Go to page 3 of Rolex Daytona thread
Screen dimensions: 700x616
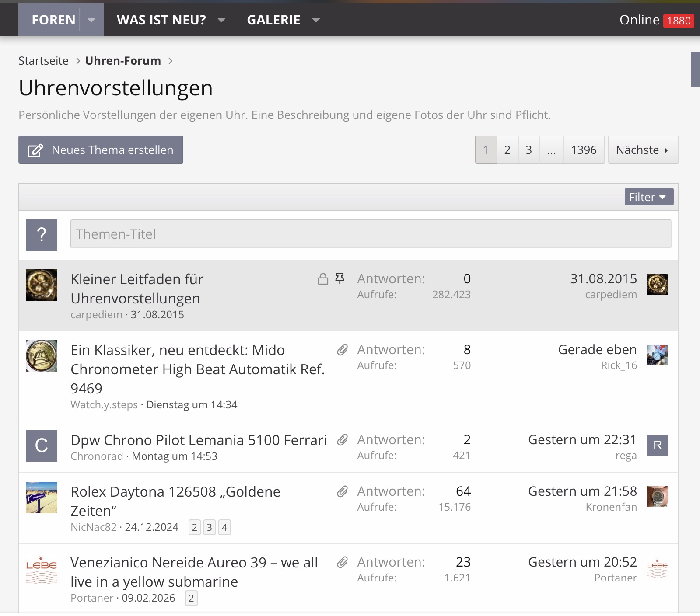point(210,527)
